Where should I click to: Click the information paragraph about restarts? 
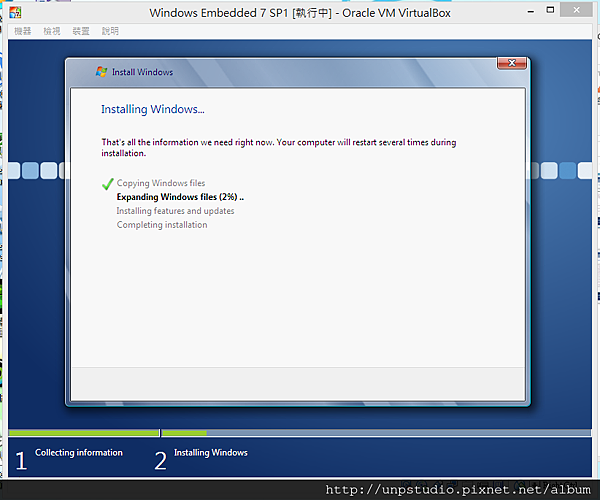pos(279,148)
